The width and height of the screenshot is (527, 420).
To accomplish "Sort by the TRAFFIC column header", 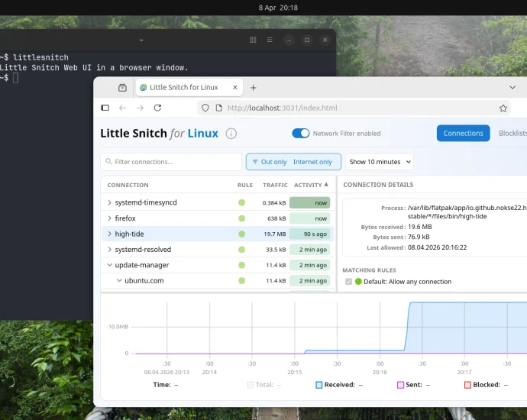I will point(275,185).
